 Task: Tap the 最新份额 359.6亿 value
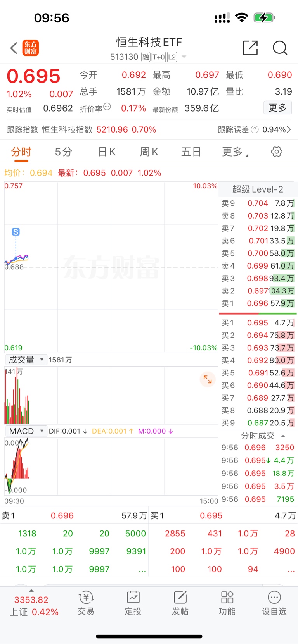(202, 108)
